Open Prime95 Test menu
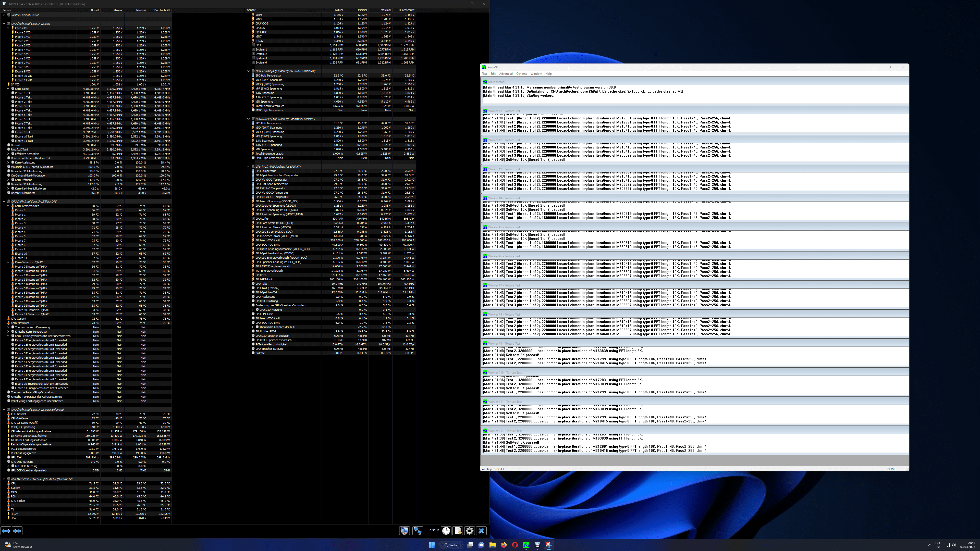Screen dimensions: 980x551 click(484, 74)
